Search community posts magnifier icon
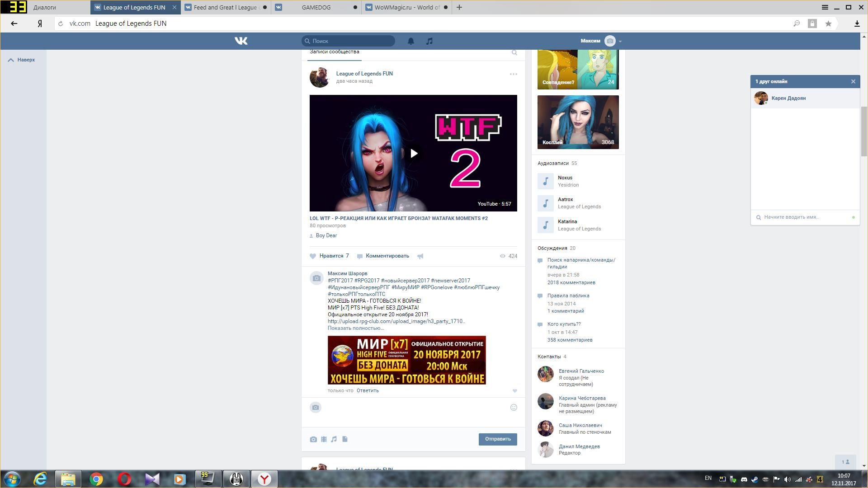This screenshot has width=868, height=488. pyautogui.click(x=514, y=52)
